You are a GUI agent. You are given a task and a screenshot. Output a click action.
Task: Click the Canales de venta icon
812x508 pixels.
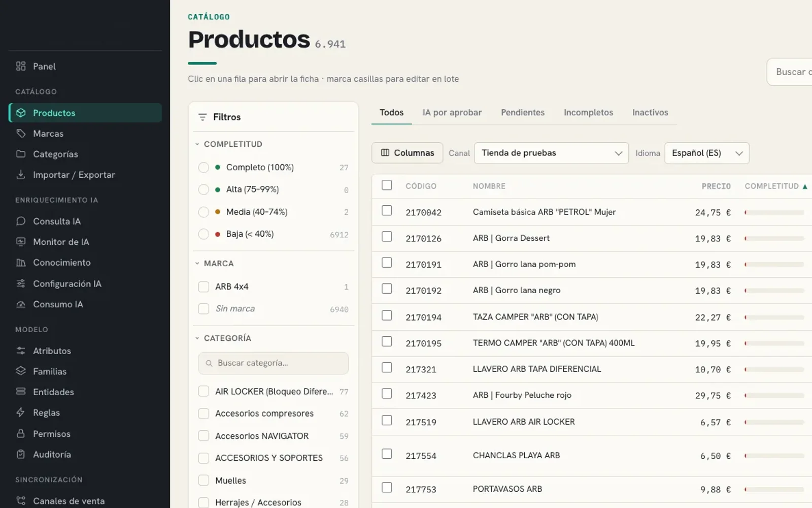pos(21,501)
